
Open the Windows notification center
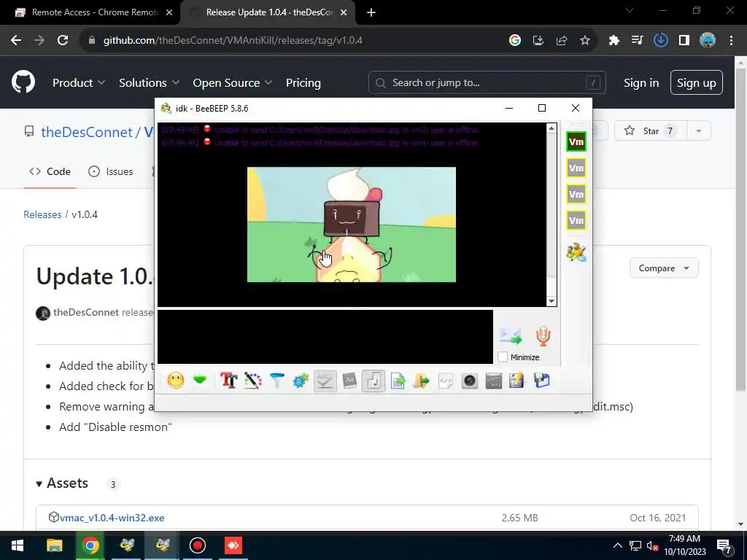(x=724, y=545)
